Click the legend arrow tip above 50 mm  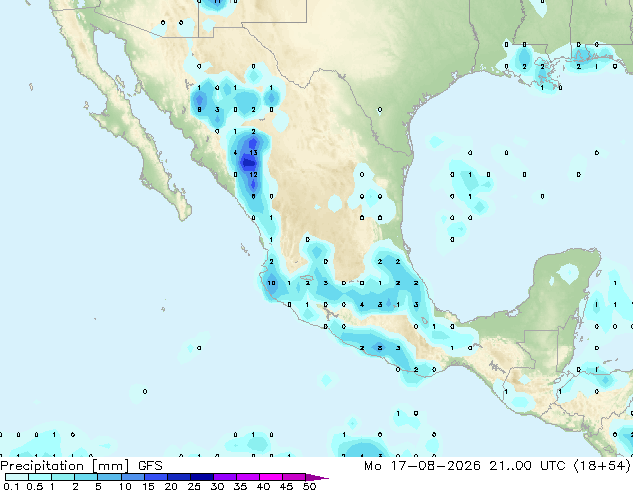[x=317, y=477]
